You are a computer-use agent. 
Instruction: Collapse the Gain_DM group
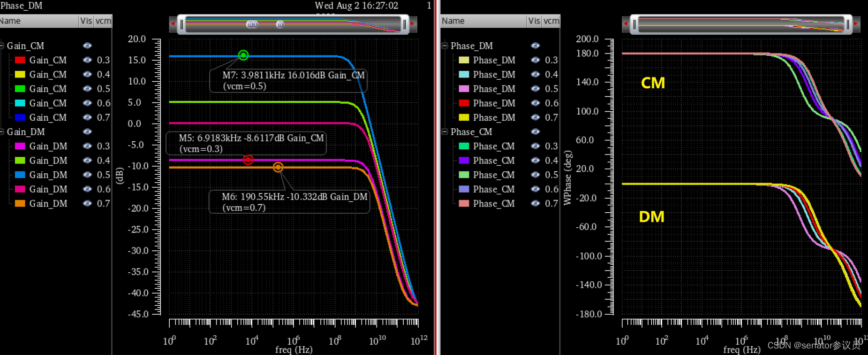tap(2, 132)
